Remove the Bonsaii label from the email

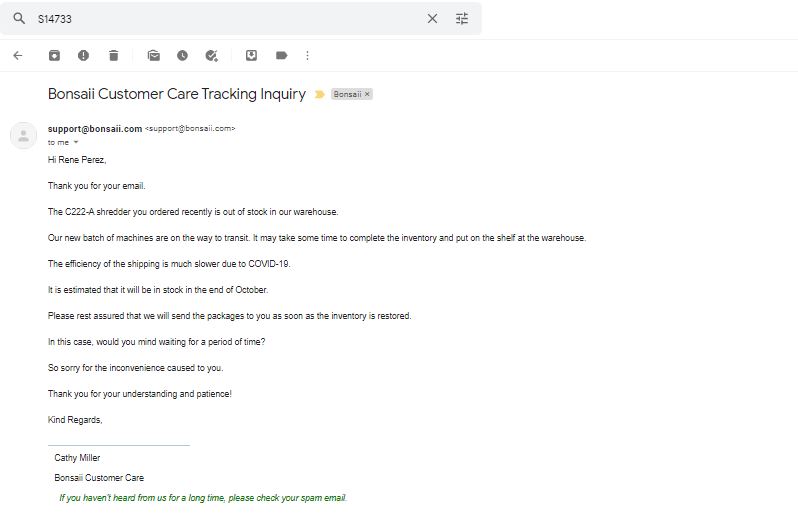tap(367, 94)
